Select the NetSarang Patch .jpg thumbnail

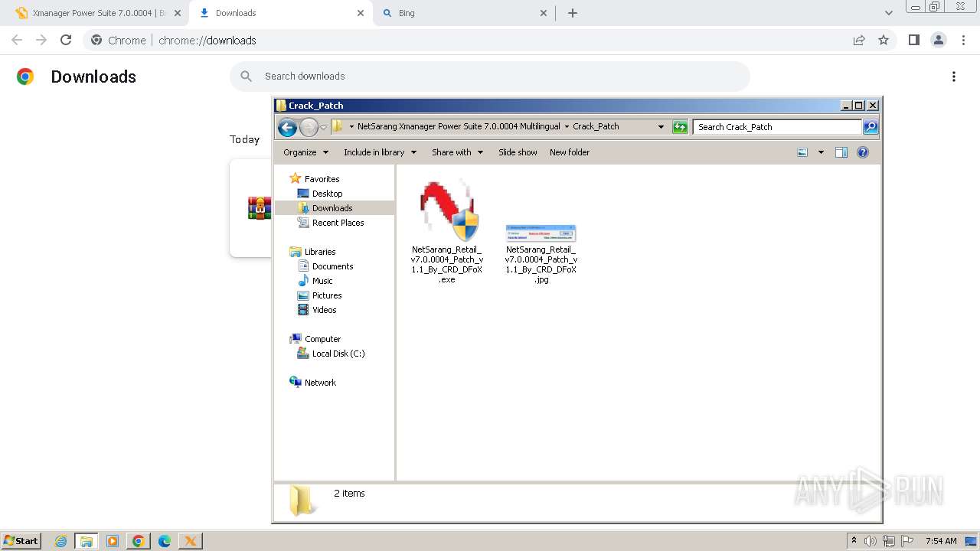[x=541, y=233]
